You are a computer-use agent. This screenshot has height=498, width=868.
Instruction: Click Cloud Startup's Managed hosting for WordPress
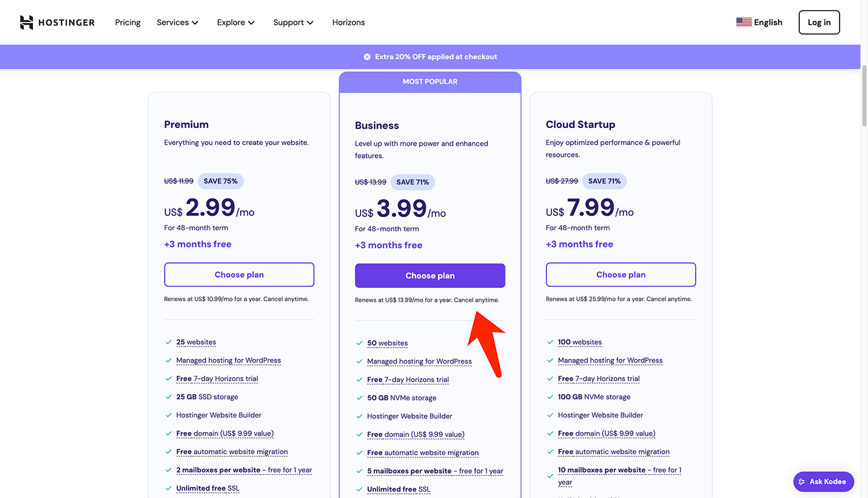pos(610,360)
